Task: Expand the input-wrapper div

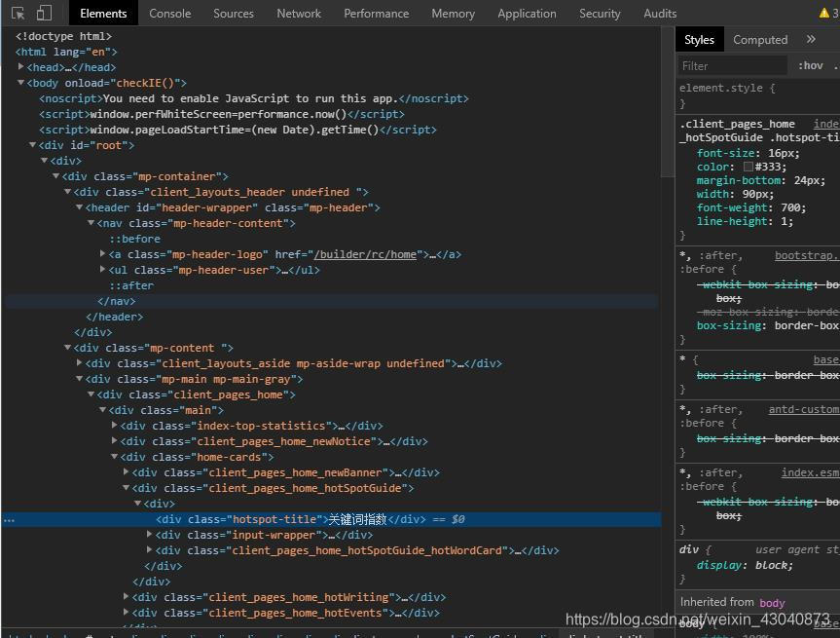Action: tap(150, 534)
